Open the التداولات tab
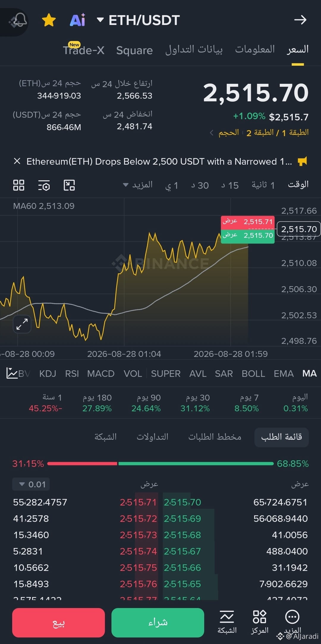The image size is (321, 644). (x=152, y=437)
